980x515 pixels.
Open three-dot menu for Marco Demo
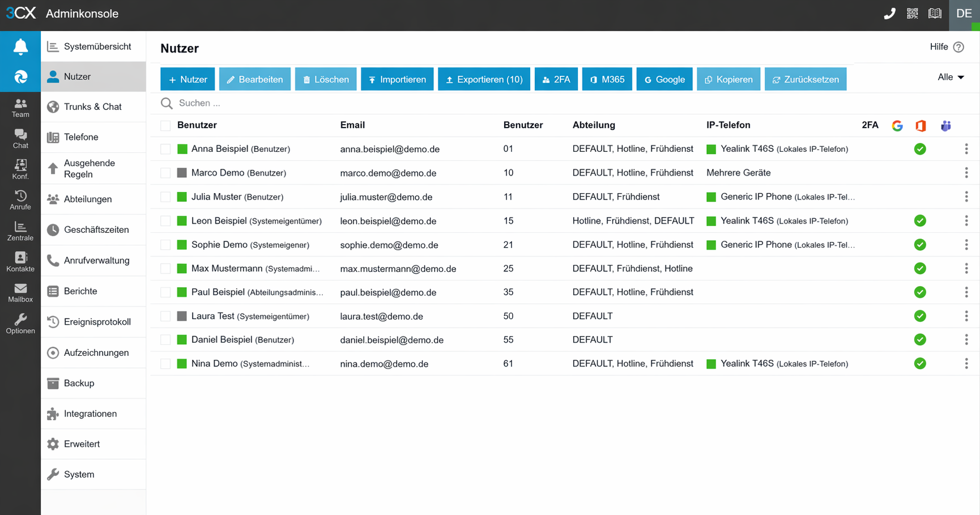click(966, 173)
